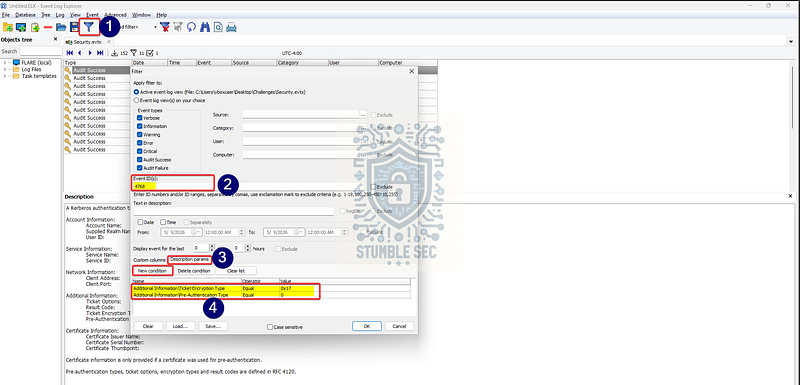Screen dimensions: 800x385
Task: Click the Clear list button
Action: [236, 271]
